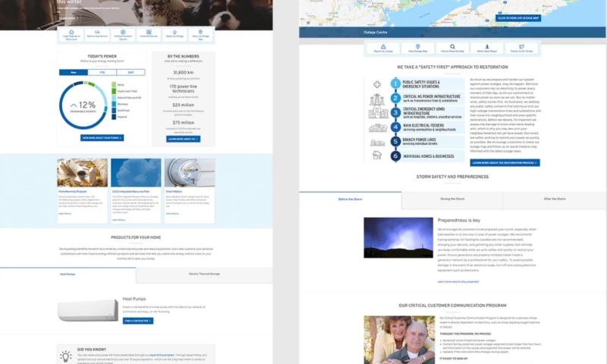Click the blue cloud Integrated Resource Plan image
Screen dimensions: 607x364
[136, 173]
